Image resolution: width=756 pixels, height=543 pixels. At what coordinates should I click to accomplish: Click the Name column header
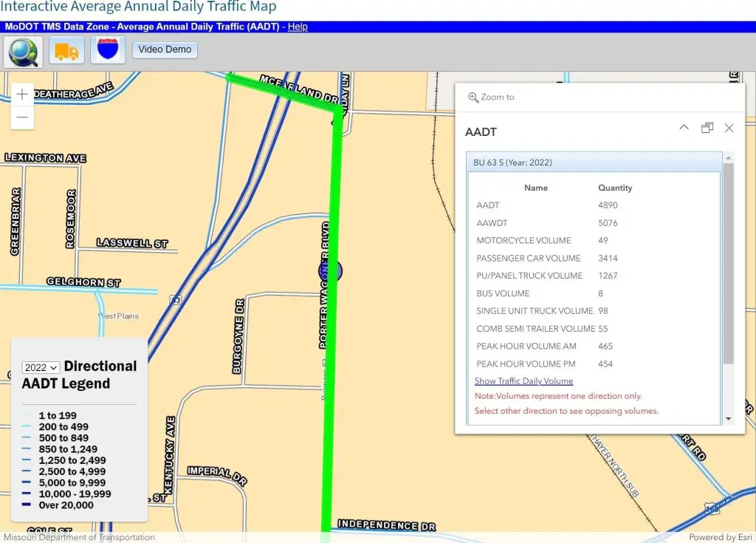[536, 188]
